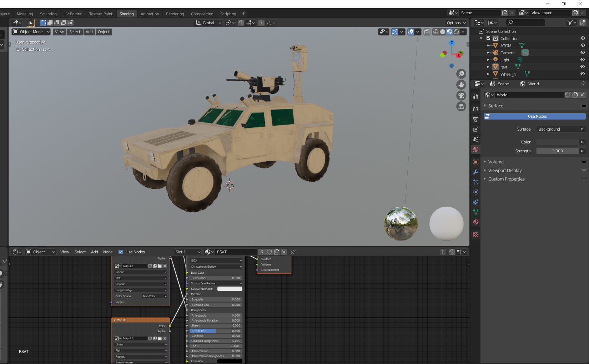Image resolution: width=589 pixels, height=364 pixels.
Task: Open the Tool properties tab
Action: click(x=475, y=96)
